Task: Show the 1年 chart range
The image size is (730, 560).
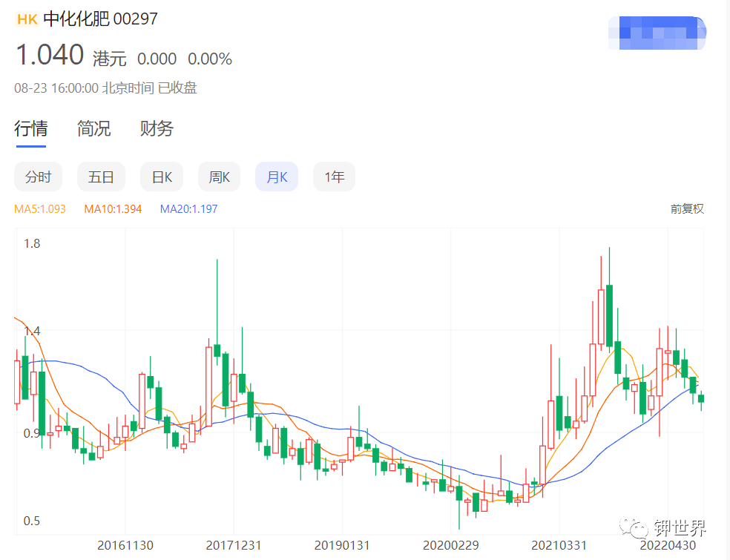Action: click(334, 177)
